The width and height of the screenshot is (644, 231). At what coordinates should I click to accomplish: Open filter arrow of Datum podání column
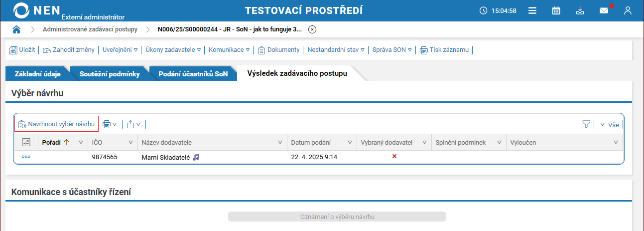click(350, 142)
